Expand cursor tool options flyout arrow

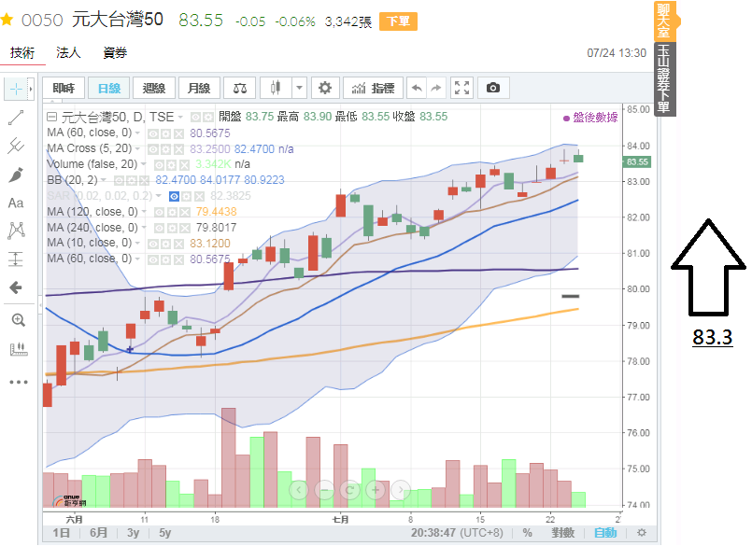click(x=31, y=89)
